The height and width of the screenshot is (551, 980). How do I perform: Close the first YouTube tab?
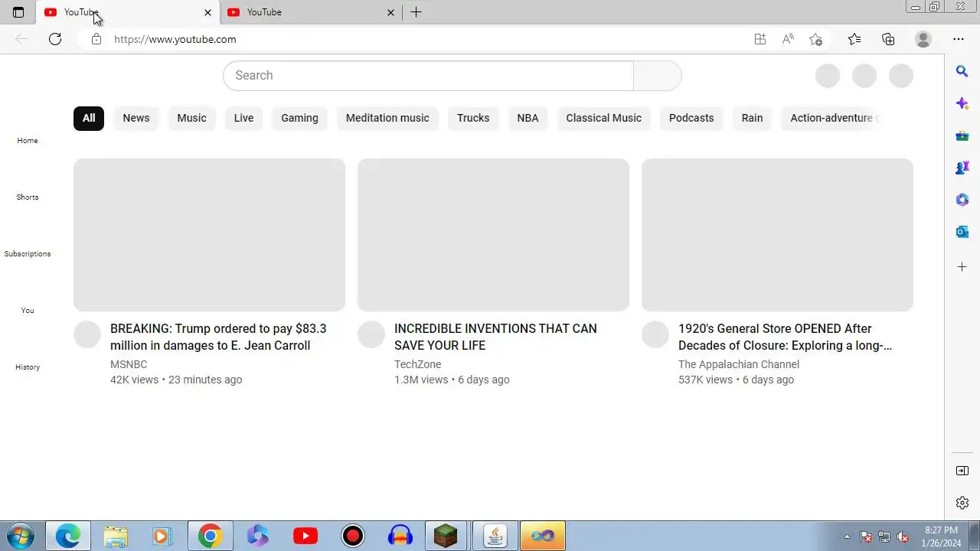tap(207, 12)
